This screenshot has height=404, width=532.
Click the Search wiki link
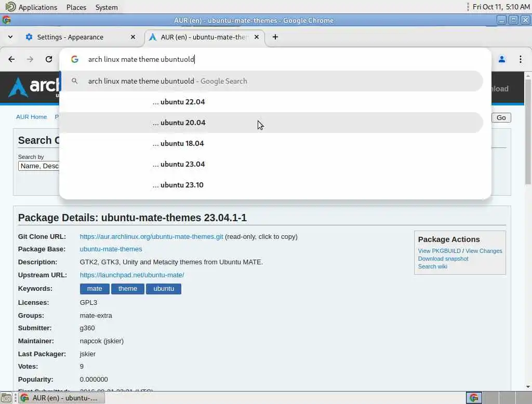[432, 266]
